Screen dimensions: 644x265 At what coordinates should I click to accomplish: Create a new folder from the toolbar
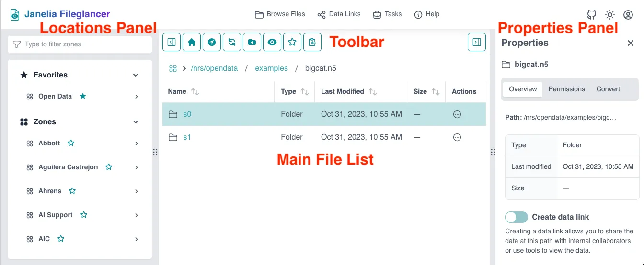click(252, 42)
